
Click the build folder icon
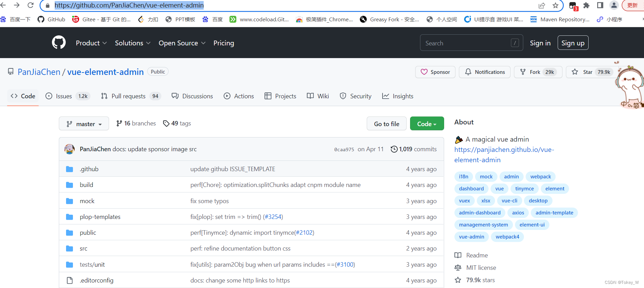(x=69, y=185)
